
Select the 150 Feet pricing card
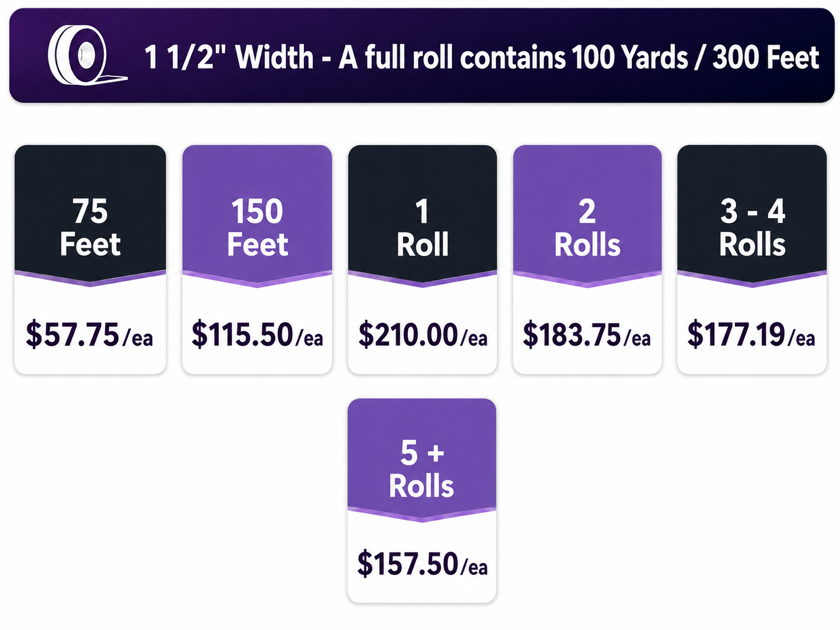(x=257, y=259)
